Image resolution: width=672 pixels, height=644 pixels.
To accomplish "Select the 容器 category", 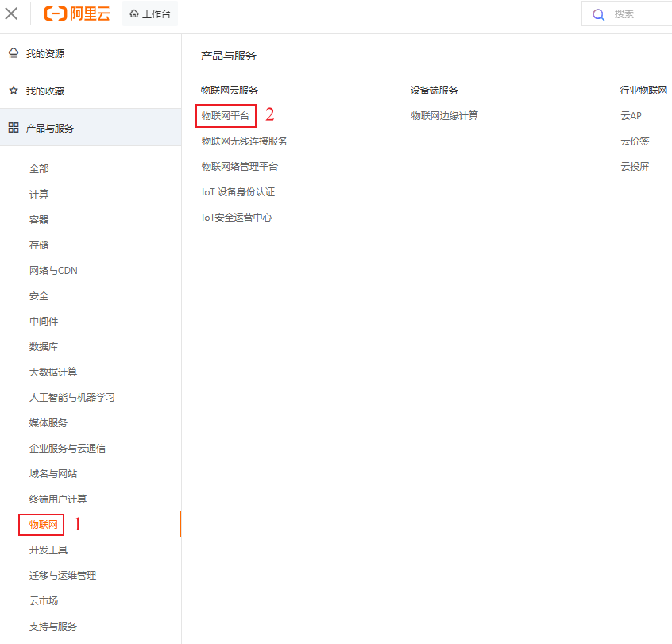I will (x=39, y=219).
